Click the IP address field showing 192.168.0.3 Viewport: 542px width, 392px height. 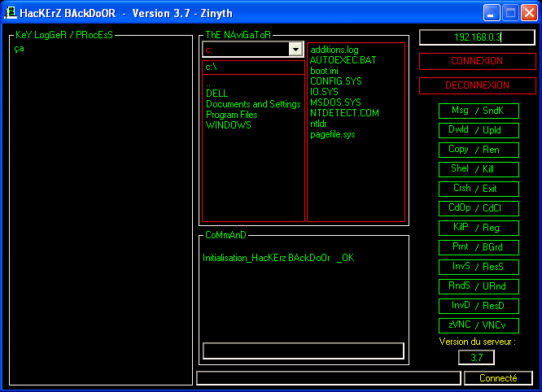pyautogui.click(x=477, y=37)
